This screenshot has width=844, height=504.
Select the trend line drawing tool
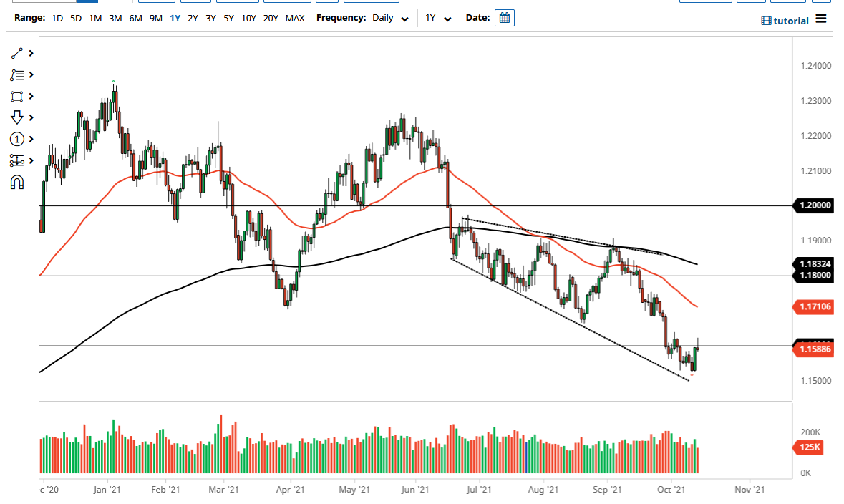pos(16,53)
